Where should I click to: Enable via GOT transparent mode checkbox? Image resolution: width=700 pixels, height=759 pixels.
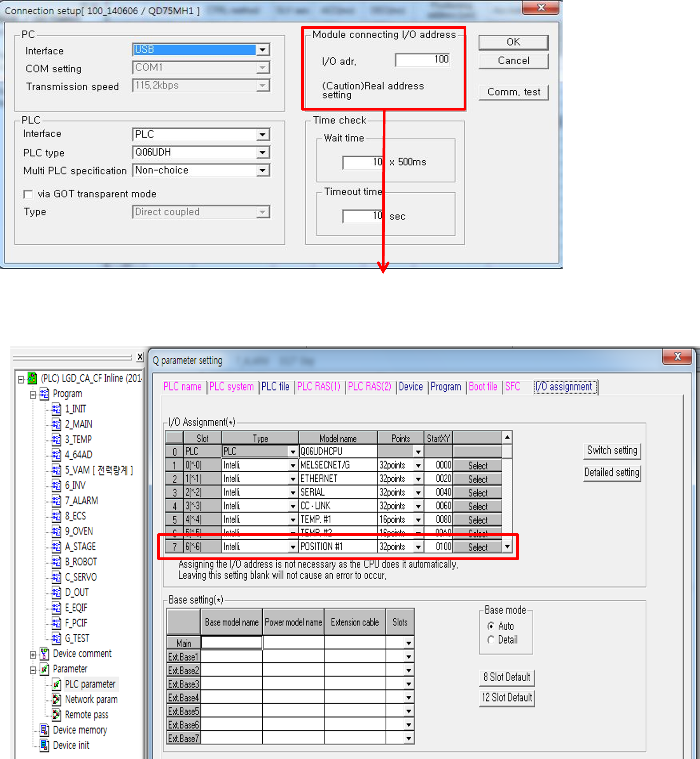[28, 194]
